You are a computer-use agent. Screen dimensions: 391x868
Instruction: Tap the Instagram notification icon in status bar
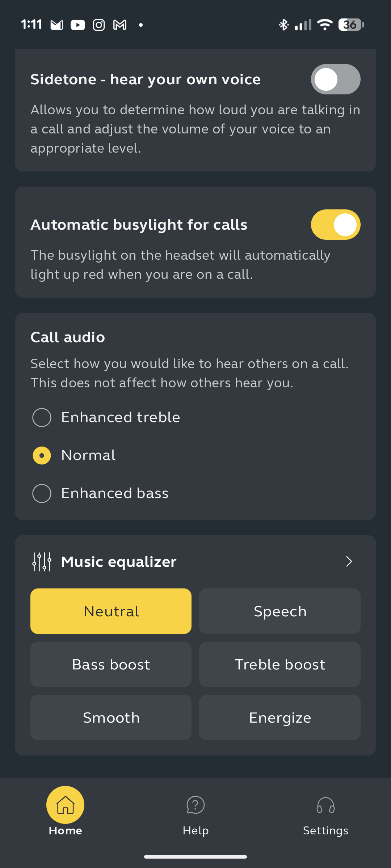[x=99, y=25]
